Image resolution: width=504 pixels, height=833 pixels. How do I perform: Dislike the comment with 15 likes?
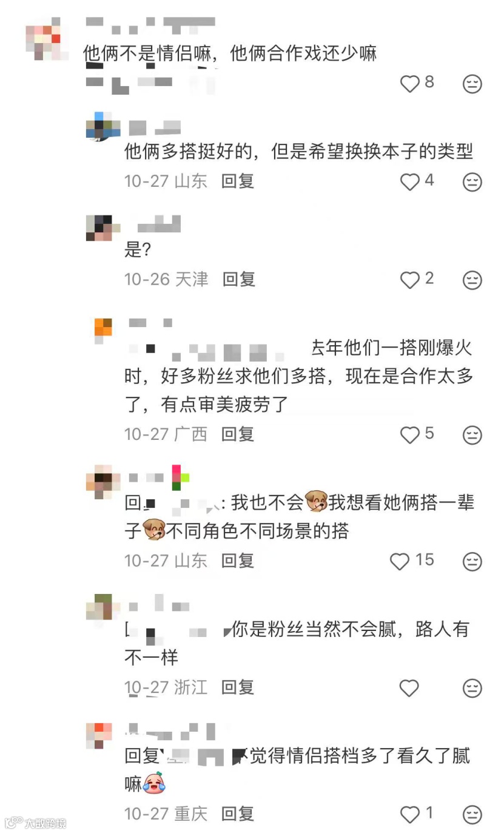472,561
